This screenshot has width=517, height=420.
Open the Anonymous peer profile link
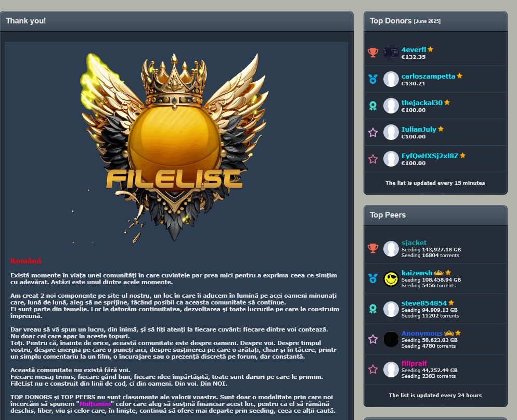click(422, 333)
